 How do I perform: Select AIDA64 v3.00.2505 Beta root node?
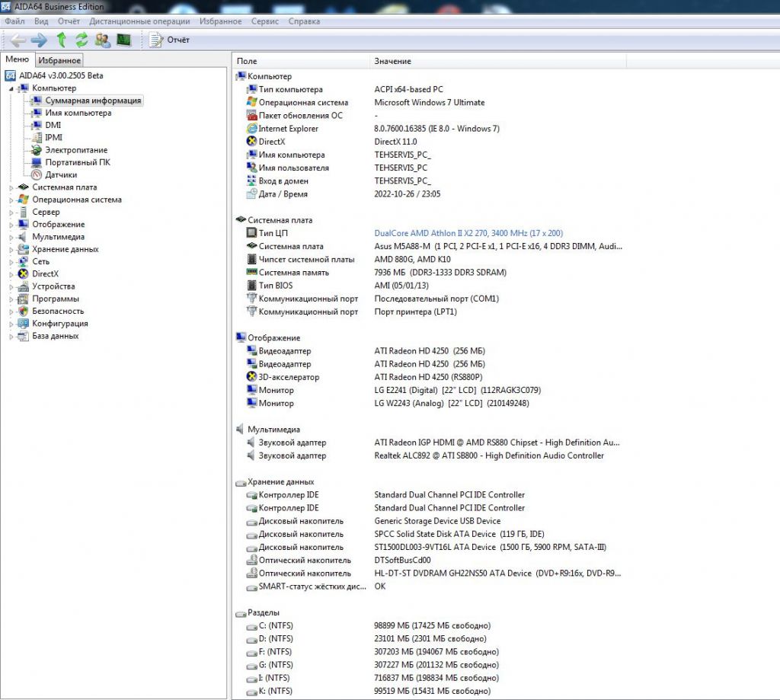pyautogui.click(x=61, y=75)
